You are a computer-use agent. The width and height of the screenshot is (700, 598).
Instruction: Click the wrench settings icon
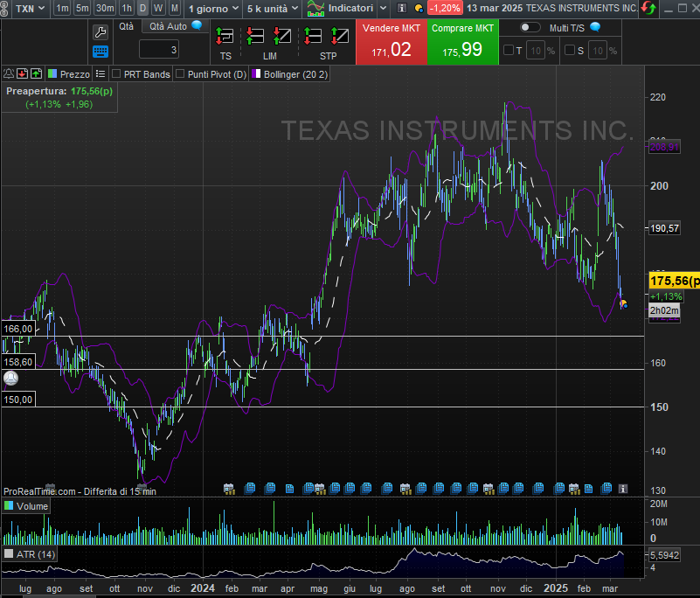pos(100,31)
